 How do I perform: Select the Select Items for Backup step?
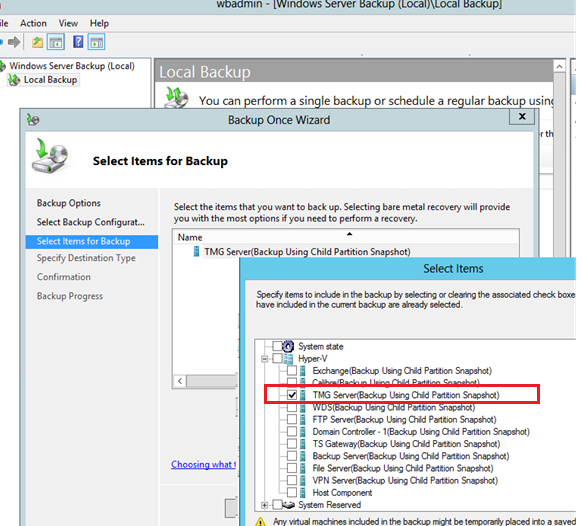(x=92, y=242)
